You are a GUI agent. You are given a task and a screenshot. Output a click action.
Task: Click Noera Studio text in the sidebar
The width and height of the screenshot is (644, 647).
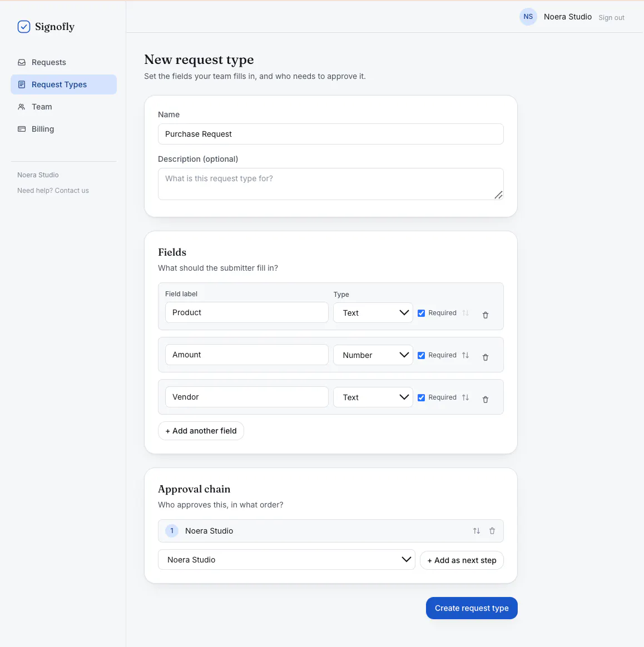coord(38,175)
